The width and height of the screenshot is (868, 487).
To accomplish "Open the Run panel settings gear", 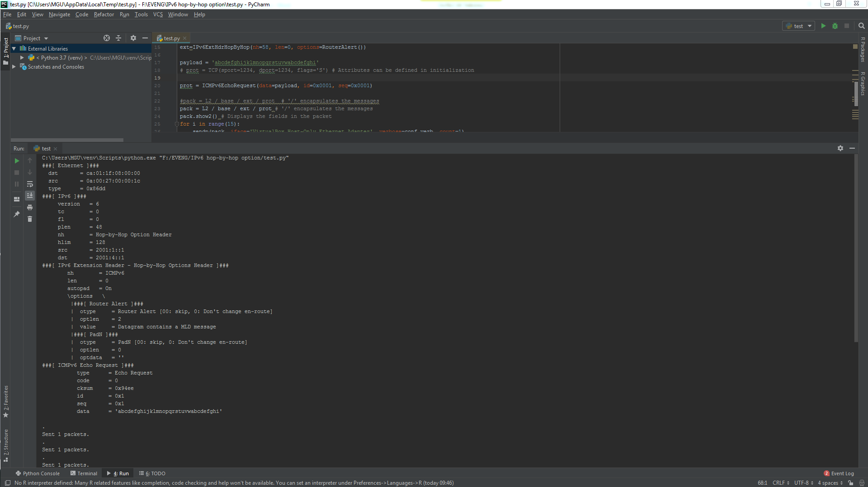I will point(840,148).
